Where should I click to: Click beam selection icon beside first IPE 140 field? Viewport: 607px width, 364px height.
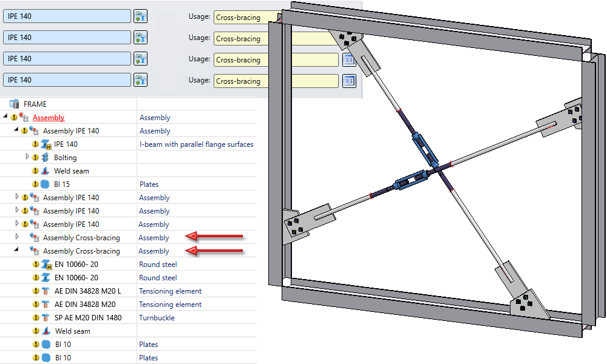click(140, 16)
